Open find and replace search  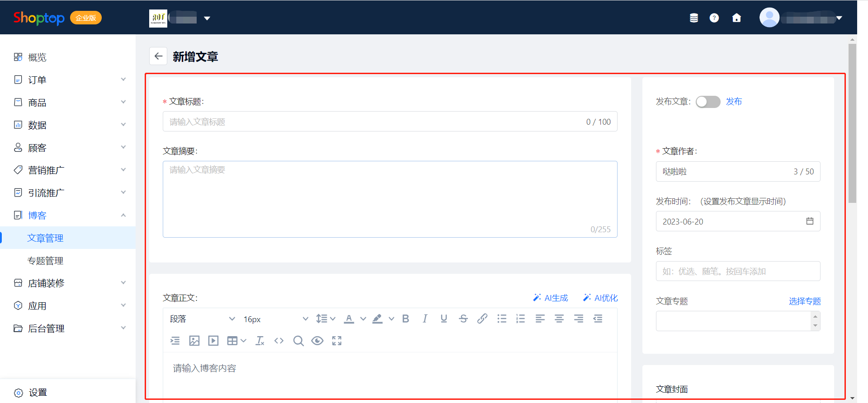[298, 341]
